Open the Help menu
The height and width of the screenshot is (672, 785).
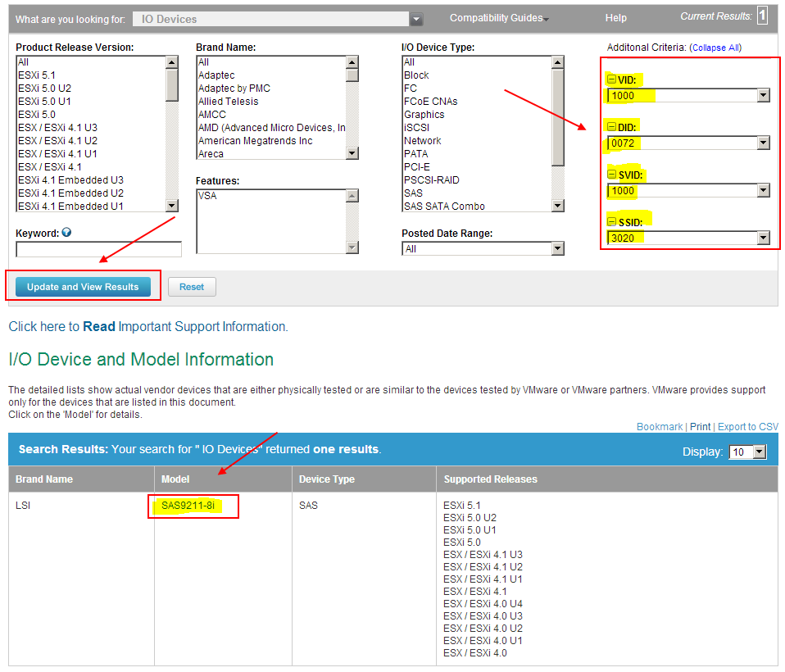coord(615,18)
